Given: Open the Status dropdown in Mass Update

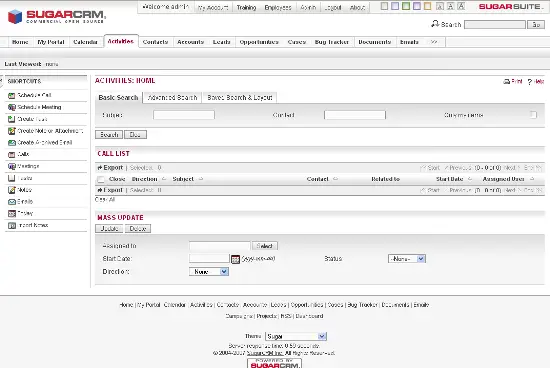Looking at the screenshot, I should (x=407, y=259).
